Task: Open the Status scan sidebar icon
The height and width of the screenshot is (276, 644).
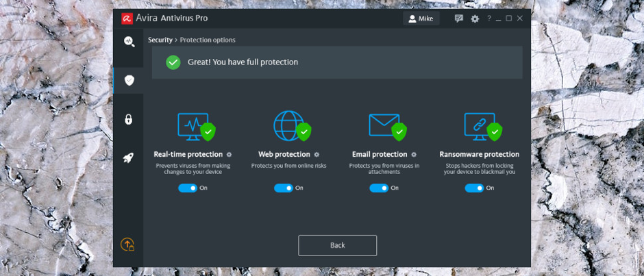Action: click(x=129, y=42)
